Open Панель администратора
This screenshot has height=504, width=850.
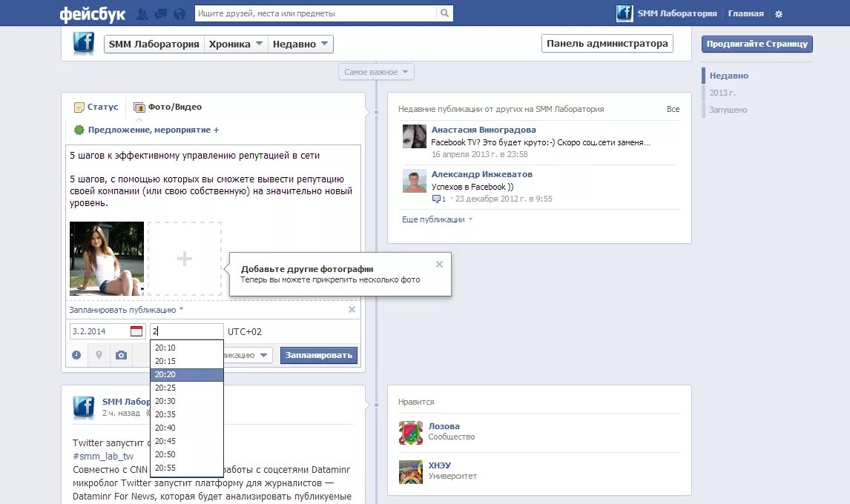607,43
